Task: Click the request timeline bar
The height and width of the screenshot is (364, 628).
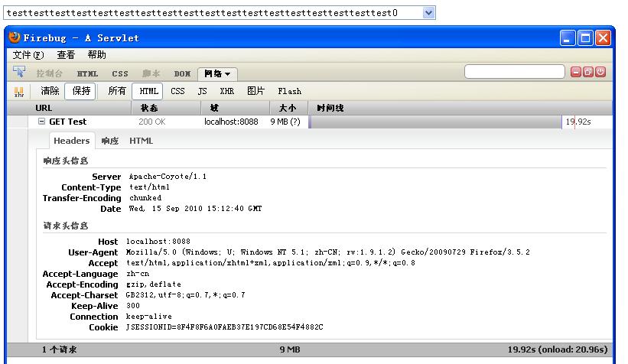Action: 435,122
